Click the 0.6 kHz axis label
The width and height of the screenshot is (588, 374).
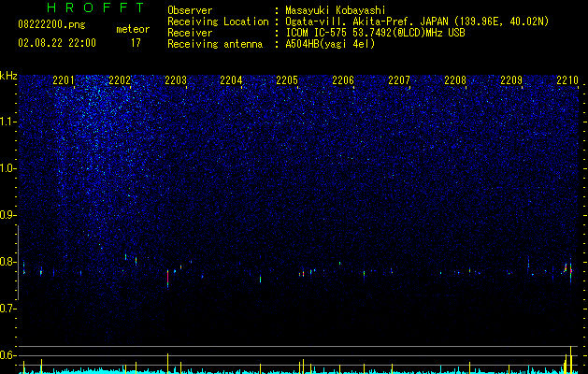[7, 355]
